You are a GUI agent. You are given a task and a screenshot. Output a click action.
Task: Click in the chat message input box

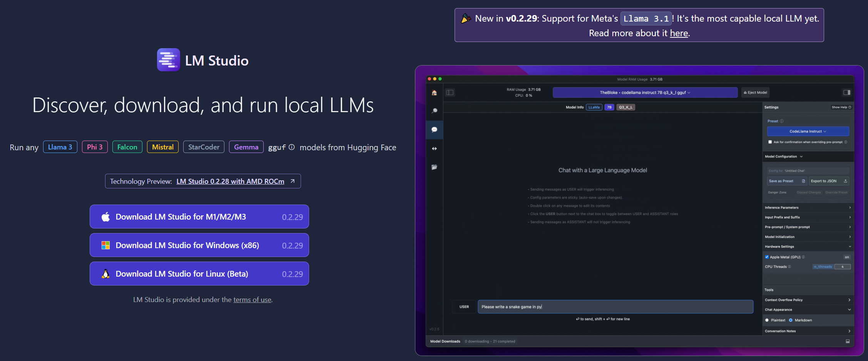615,307
